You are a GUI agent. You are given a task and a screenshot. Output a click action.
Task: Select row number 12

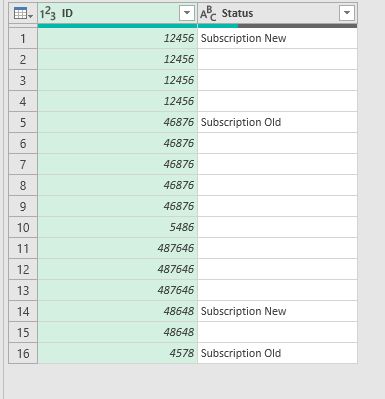pos(23,269)
